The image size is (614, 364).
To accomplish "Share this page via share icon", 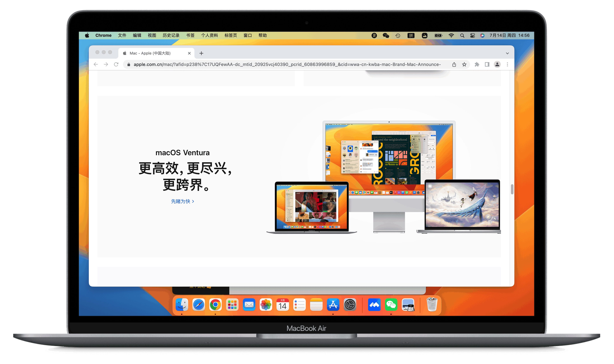I will 454,65.
